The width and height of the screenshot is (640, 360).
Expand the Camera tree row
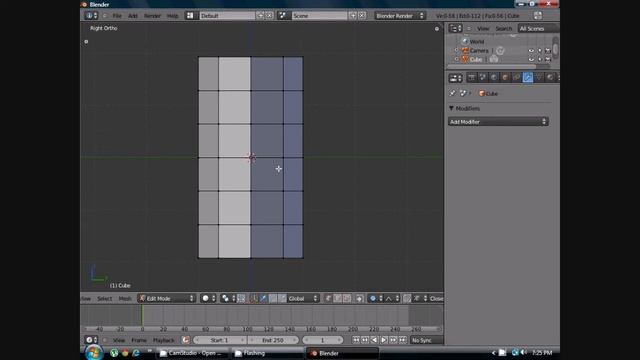[x=456, y=51]
